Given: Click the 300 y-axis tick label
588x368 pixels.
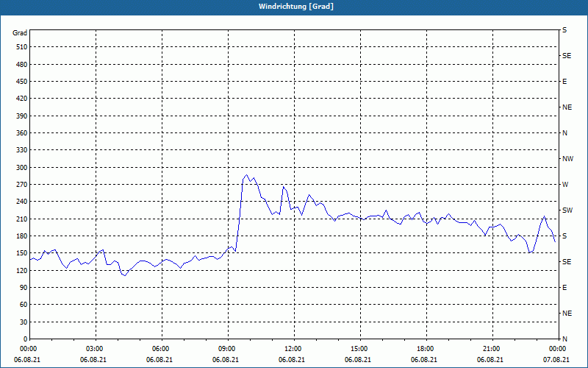Looking at the screenshot, I should click(x=22, y=167).
